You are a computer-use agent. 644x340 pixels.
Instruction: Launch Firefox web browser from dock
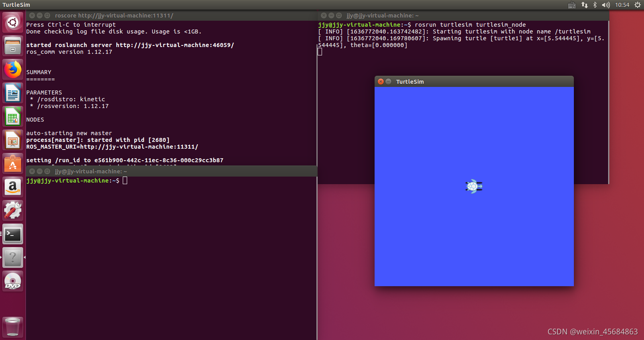(x=13, y=69)
